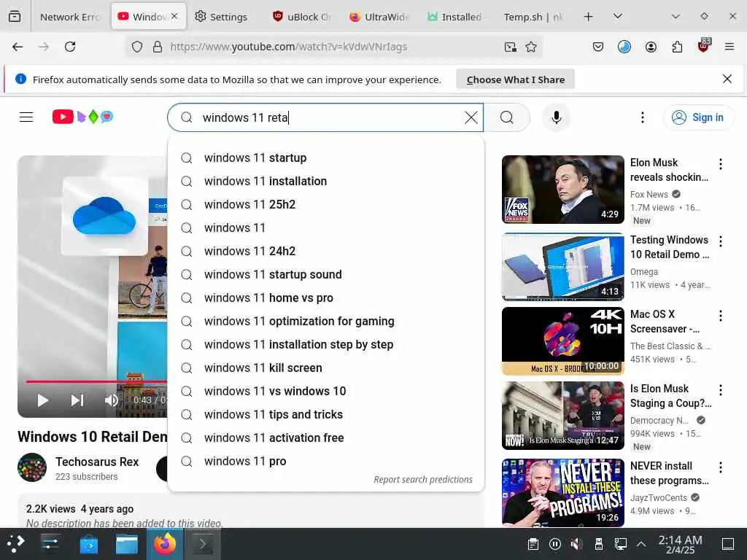
Task: Open Is Elon Musk Staging a Coup thumbnail
Action: [562, 416]
